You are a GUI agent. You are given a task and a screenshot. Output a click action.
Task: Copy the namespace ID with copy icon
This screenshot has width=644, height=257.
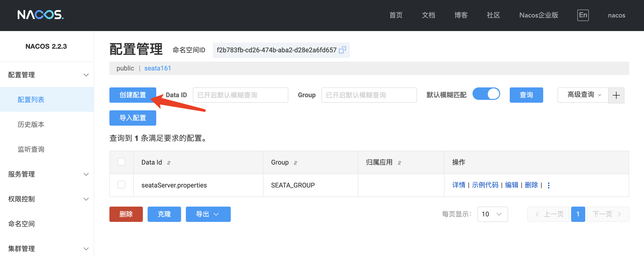pyautogui.click(x=342, y=50)
